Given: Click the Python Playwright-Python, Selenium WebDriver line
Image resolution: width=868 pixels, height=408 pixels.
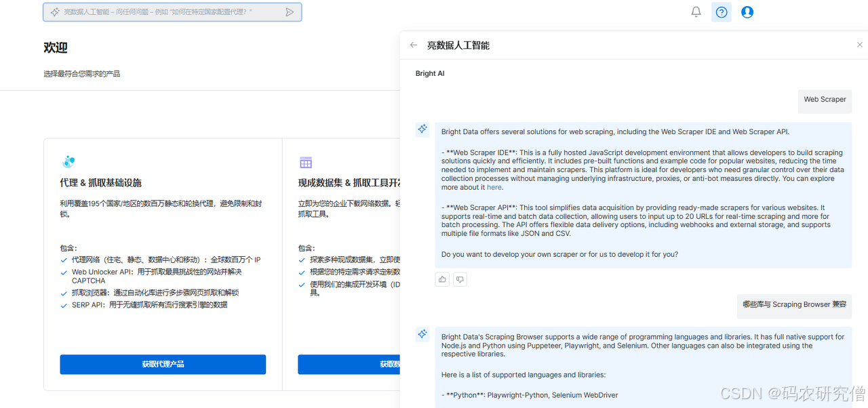Looking at the screenshot, I should click(530, 395).
